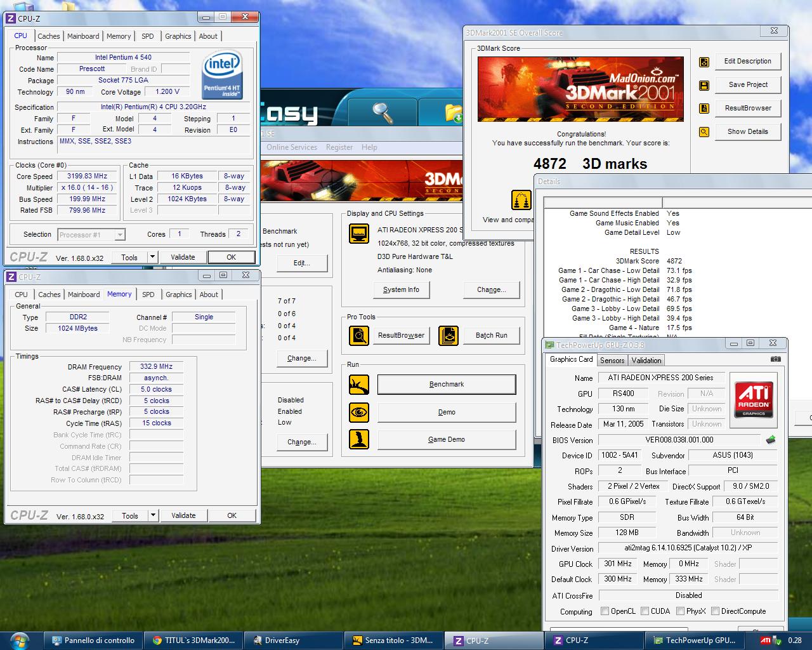Click the Show Details button

748,132
